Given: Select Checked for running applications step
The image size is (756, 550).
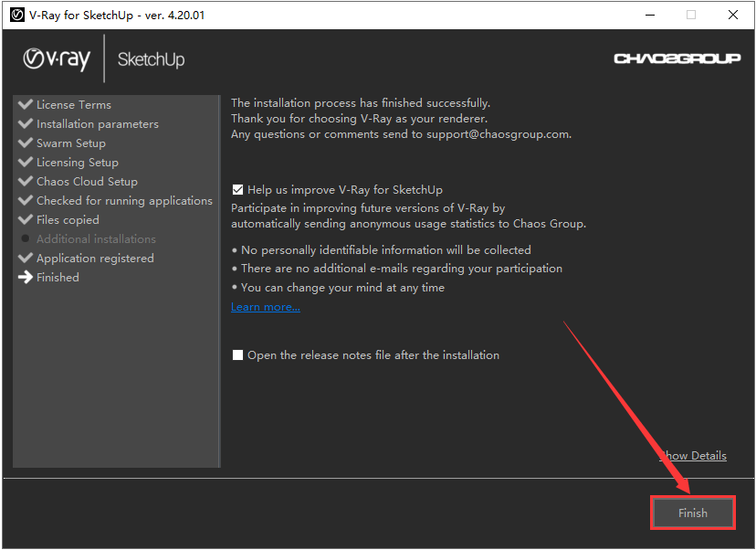Looking at the screenshot, I should point(124,201).
